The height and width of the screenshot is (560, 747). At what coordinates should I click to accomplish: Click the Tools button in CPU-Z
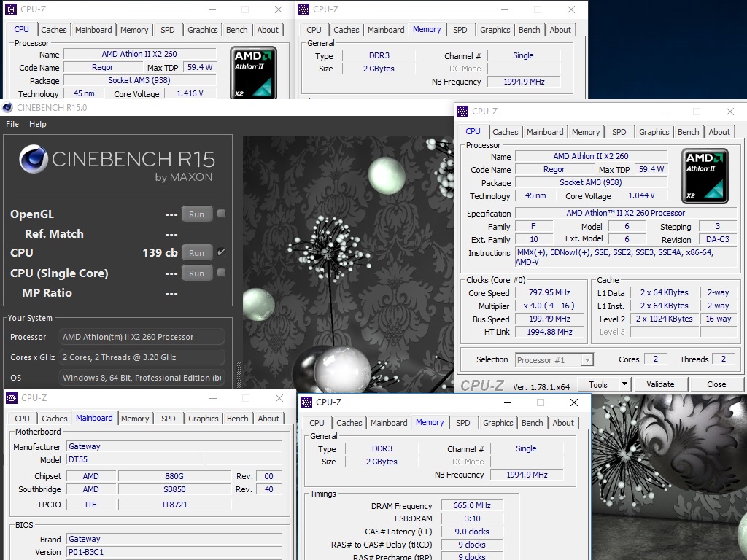point(598,384)
